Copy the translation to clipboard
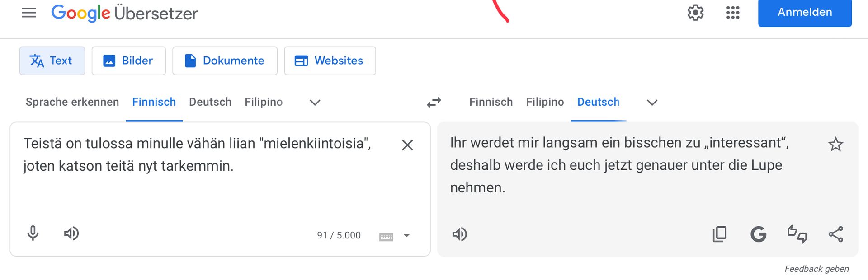868x280 pixels. click(719, 234)
